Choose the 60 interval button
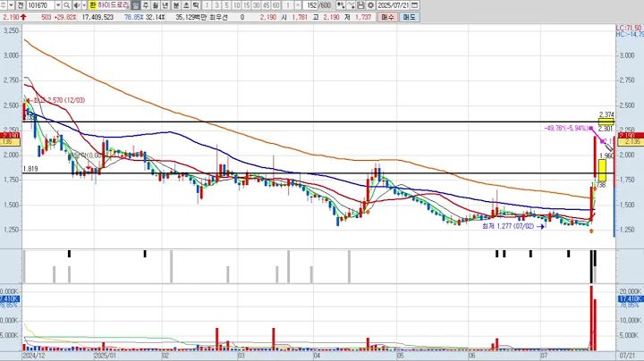 276,5
